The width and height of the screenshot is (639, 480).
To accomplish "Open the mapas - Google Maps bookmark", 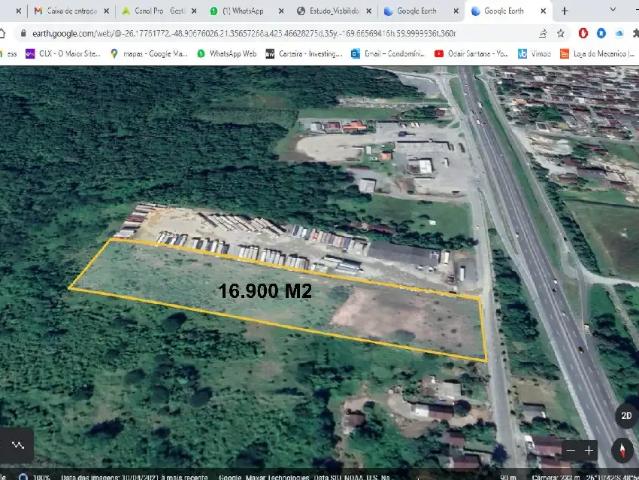I will click(x=149, y=53).
